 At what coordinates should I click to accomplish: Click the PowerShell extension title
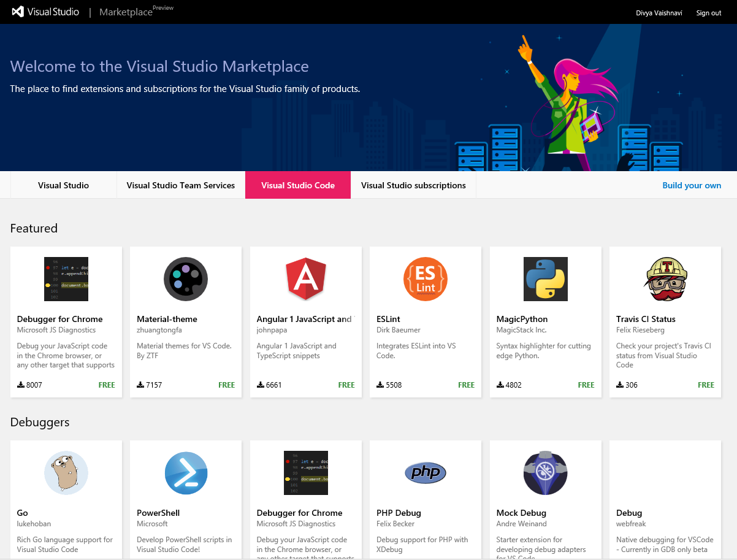coord(158,513)
